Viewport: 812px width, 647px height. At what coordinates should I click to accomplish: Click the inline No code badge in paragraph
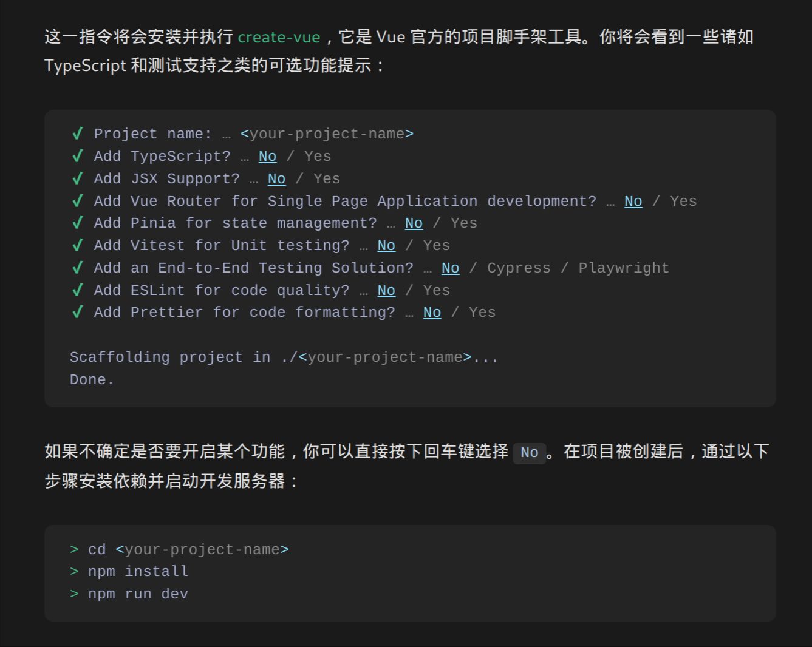tap(529, 453)
